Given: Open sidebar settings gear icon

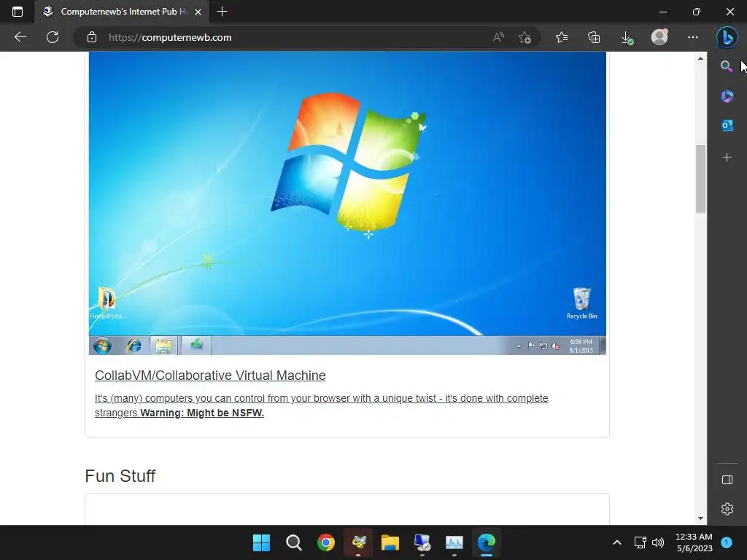Looking at the screenshot, I should click(727, 509).
